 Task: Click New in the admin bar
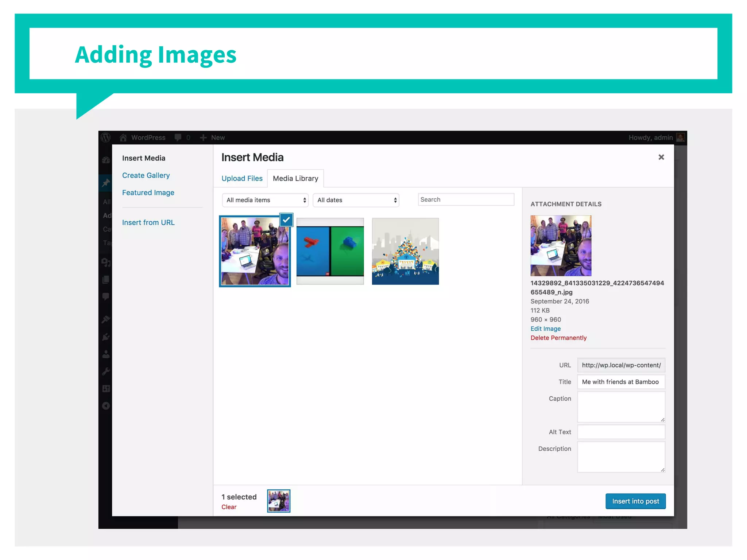[218, 137]
